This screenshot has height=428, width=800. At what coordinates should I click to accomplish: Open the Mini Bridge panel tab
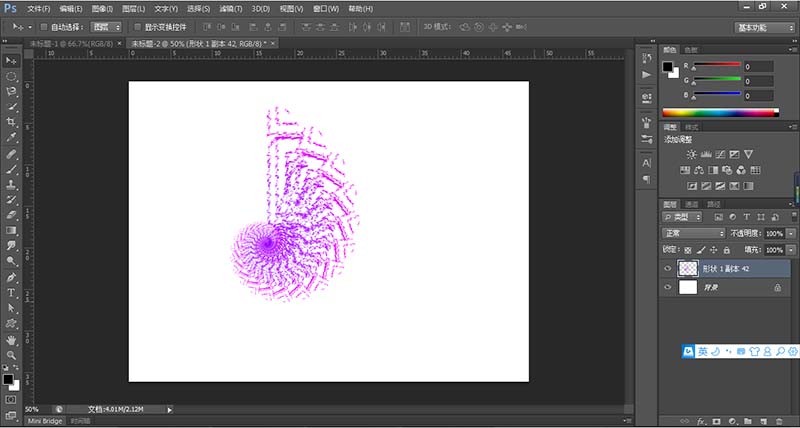(44, 421)
